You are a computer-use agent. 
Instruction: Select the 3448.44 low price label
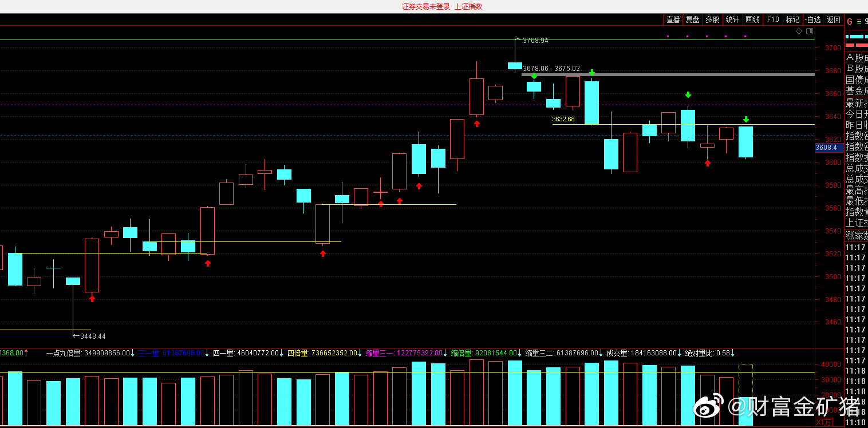[93, 336]
